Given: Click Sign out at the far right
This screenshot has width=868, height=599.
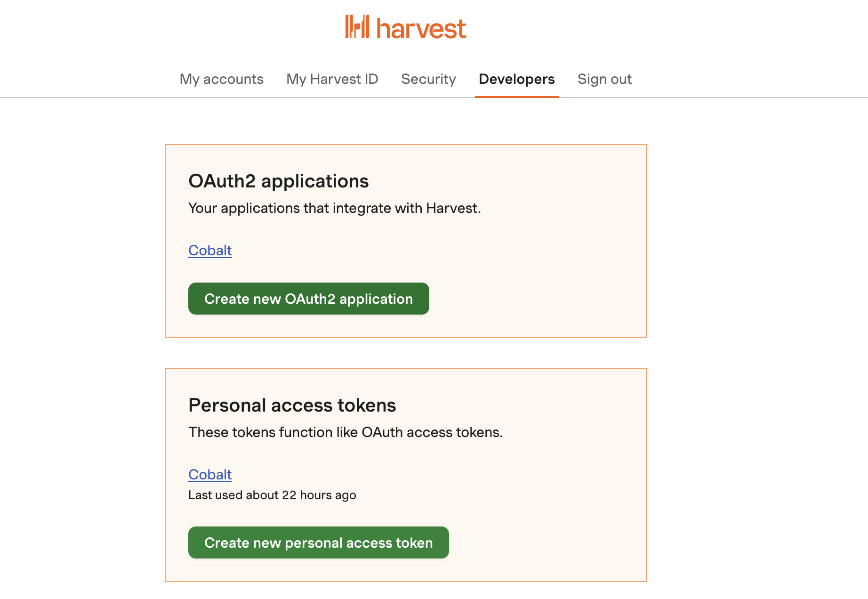Looking at the screenshot, I should (605, 79).
